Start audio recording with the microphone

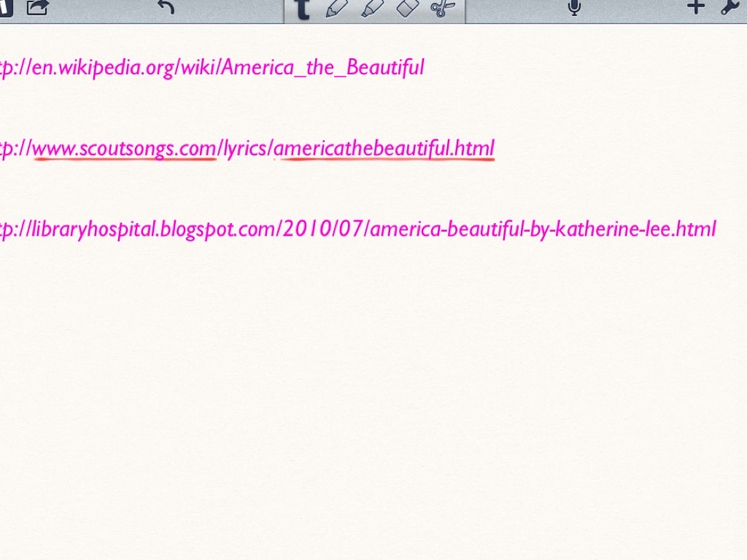point(574,8)
